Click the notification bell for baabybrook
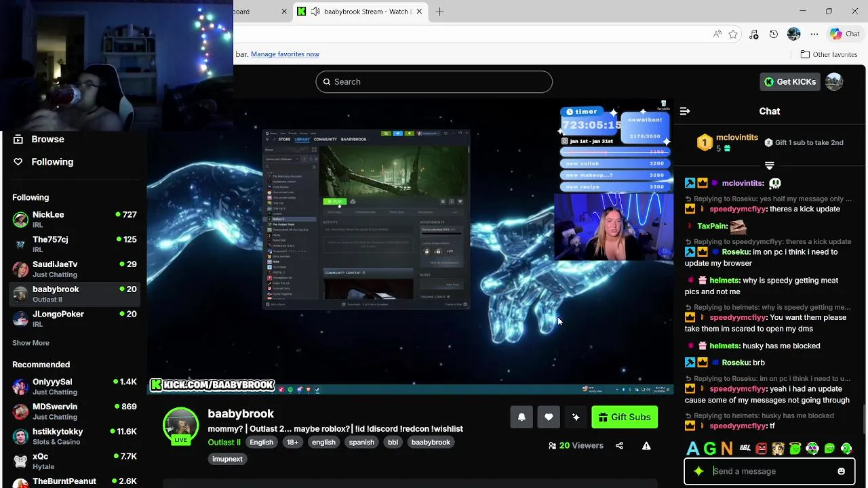This screenshot has height=488, width=868. coord(521,418)
